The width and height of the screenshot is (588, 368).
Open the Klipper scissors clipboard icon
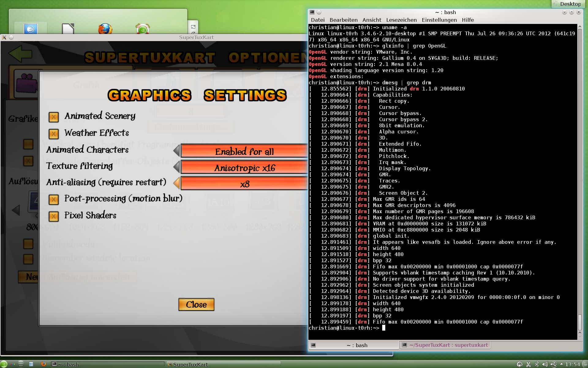point(528,364)
